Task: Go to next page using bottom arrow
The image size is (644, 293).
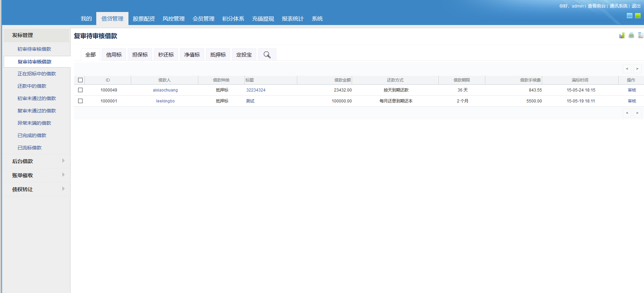Action: (637, 113)
